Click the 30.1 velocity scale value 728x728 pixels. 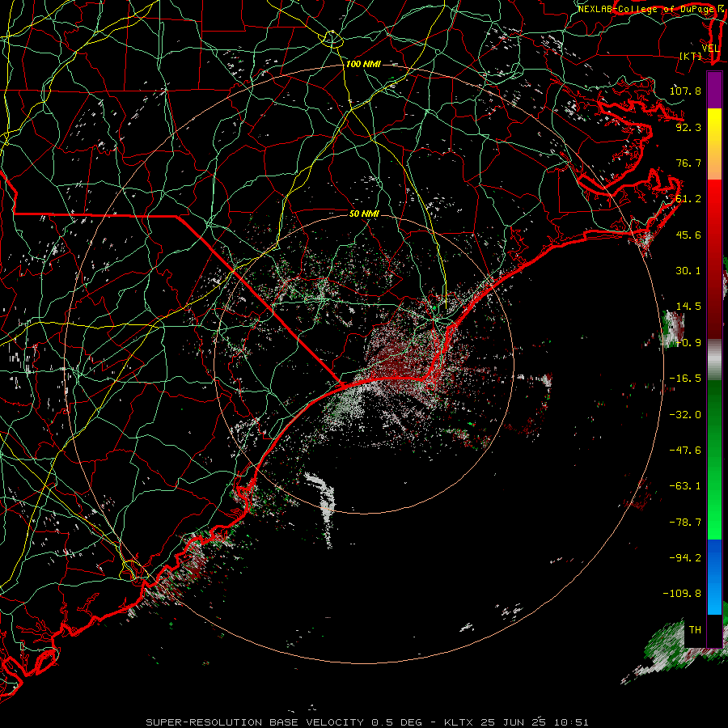point(688,271)
